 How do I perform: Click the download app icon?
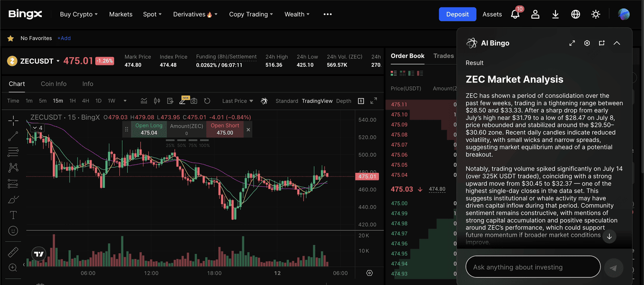(555, 15)
